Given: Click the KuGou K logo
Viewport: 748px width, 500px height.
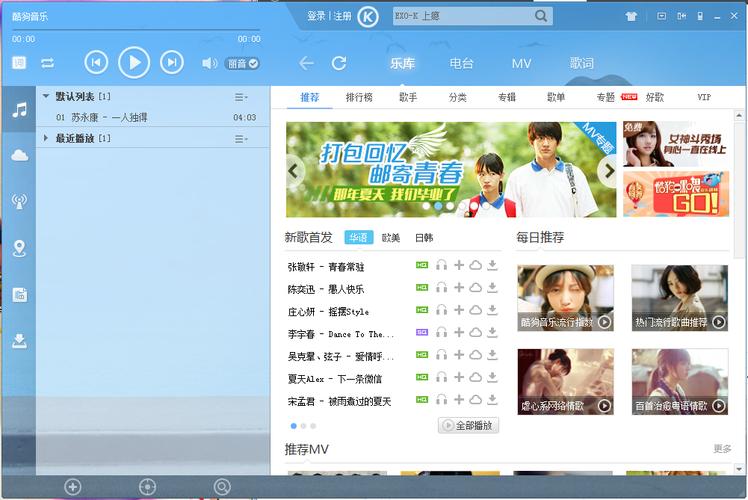Looking at the screenshot, I should (x=368, y=17).
